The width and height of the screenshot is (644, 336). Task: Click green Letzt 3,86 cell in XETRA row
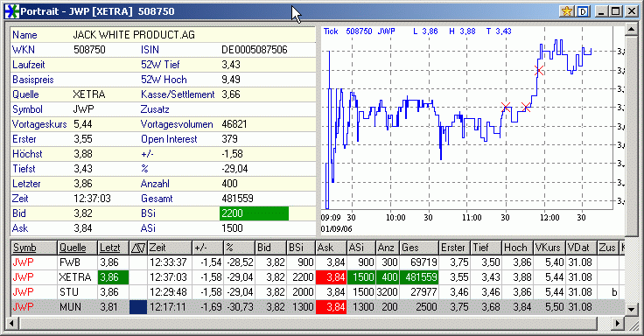[x=114, y=277]
